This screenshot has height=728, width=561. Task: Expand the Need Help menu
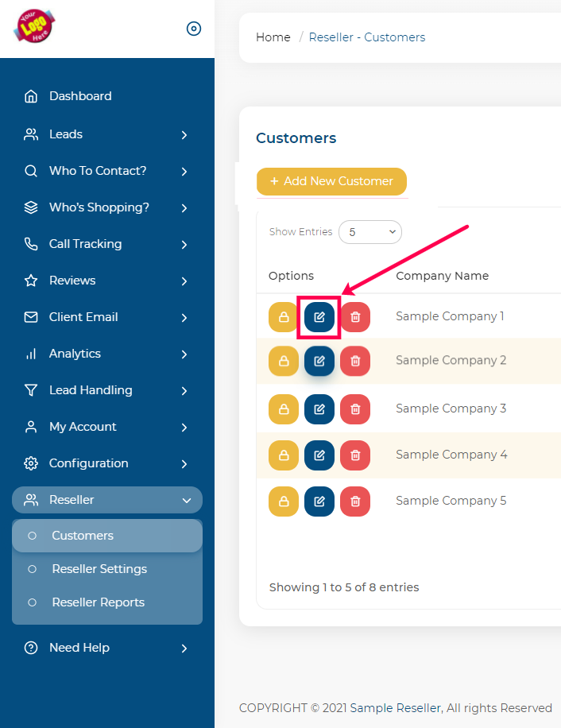tap(107, 648)
